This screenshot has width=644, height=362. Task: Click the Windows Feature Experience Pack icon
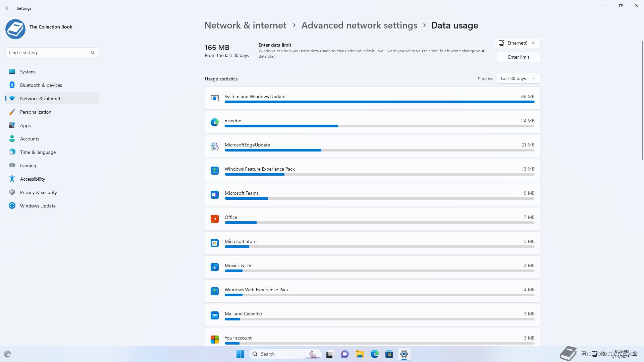coord(215,171)
